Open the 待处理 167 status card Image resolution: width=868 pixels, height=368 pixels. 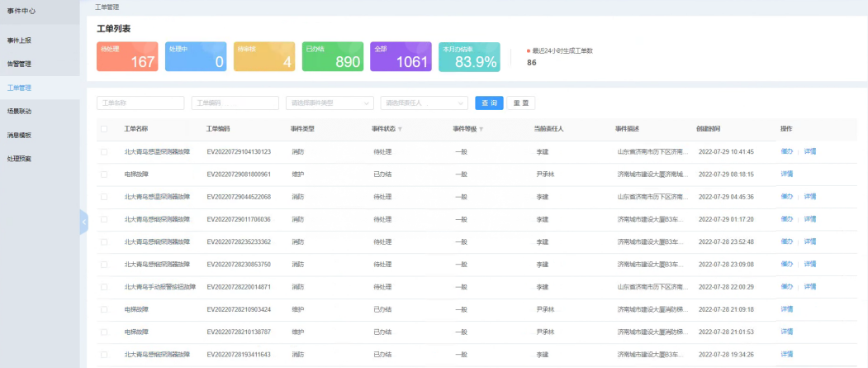click(x=127, y=57)
